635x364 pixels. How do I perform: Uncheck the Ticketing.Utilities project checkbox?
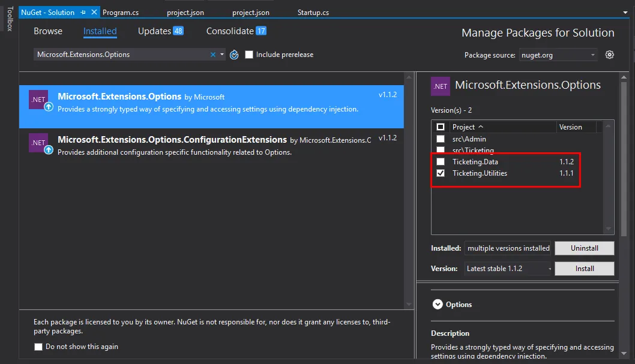[x=441, y=173]
